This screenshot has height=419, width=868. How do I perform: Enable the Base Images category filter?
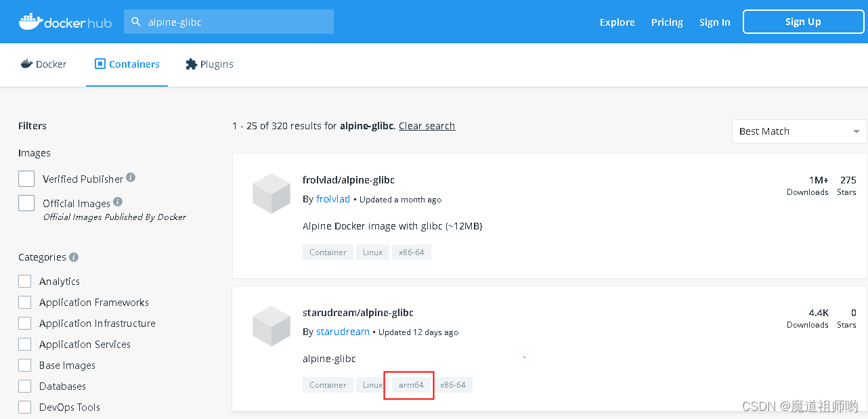click(x=25, y=365)
